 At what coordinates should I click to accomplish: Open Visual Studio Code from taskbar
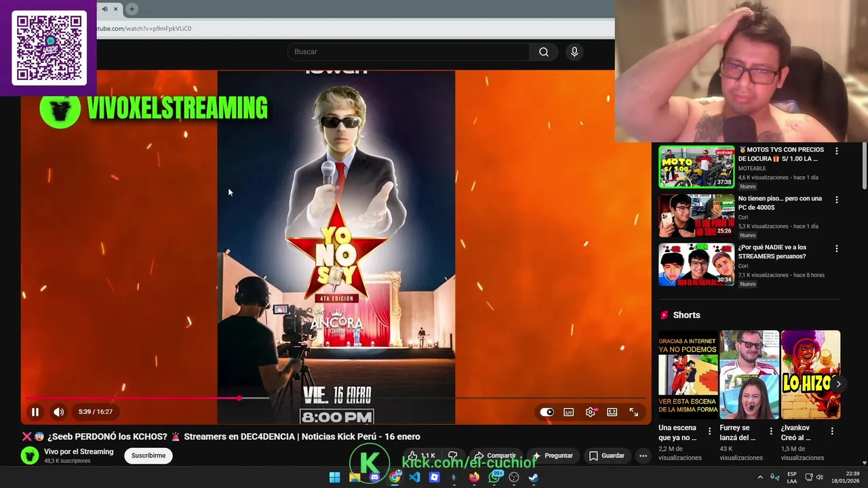(x=414, y=477)
